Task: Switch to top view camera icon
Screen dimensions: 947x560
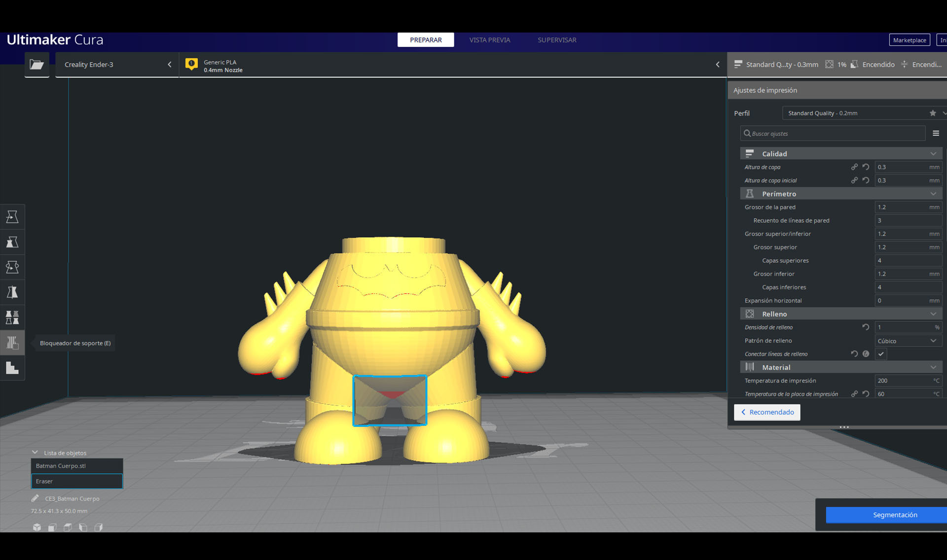Action: 68,527
